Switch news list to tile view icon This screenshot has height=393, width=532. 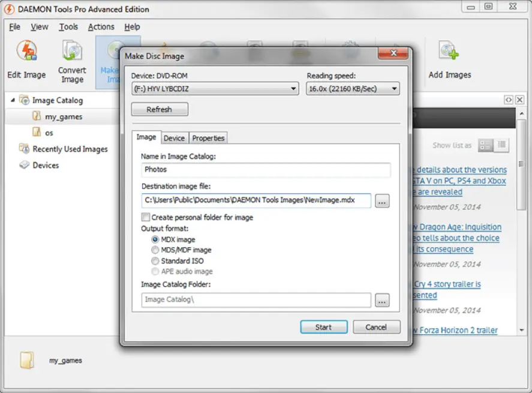coord(486,145)
